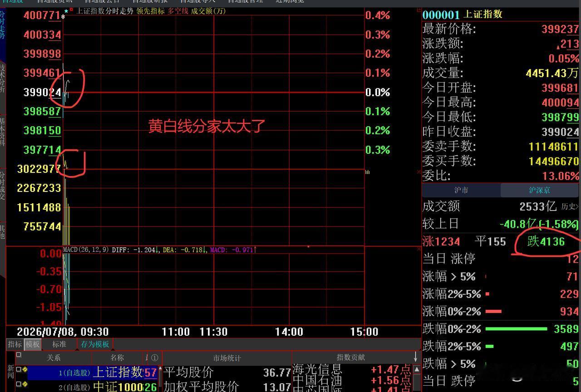Select the 模板 tab below the chart
Image resolution: width=581 pixels, height=392 pixels.
tap(33, 344)
